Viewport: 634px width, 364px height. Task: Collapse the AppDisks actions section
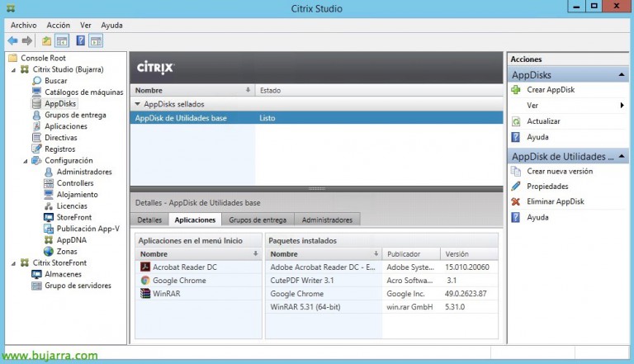coord(621,75)
